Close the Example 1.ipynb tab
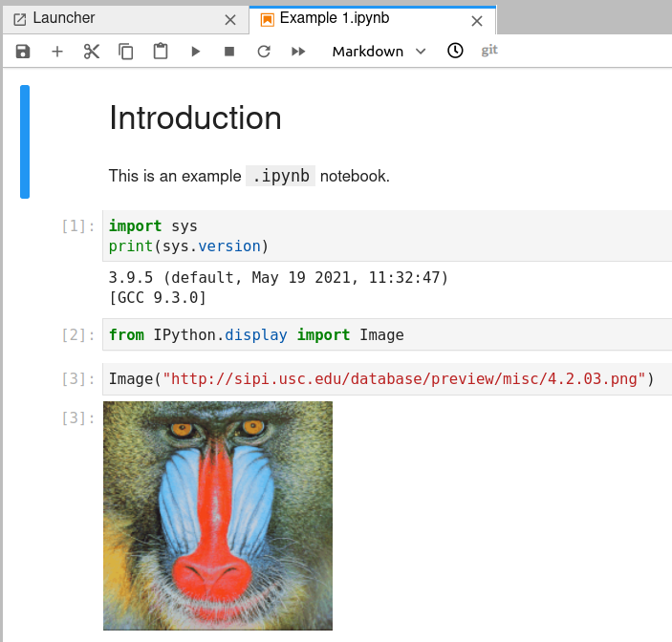 pos(477,19)
